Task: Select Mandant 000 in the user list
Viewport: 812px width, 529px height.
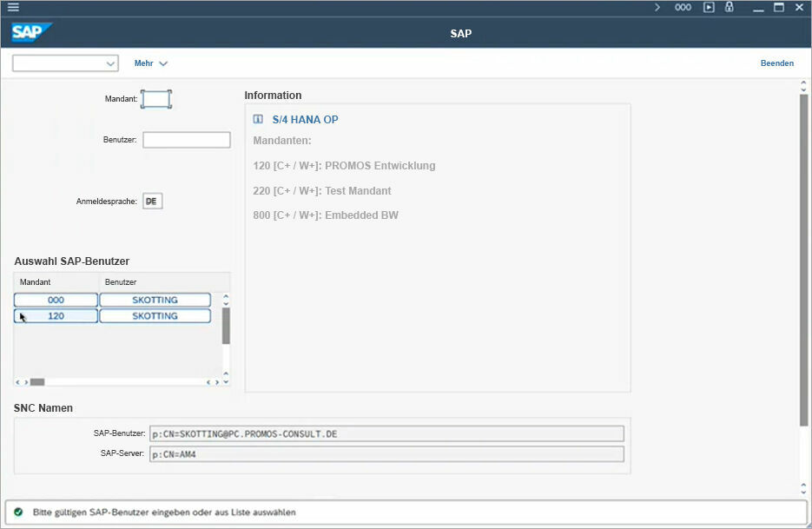Action: (x=56, y=300)
